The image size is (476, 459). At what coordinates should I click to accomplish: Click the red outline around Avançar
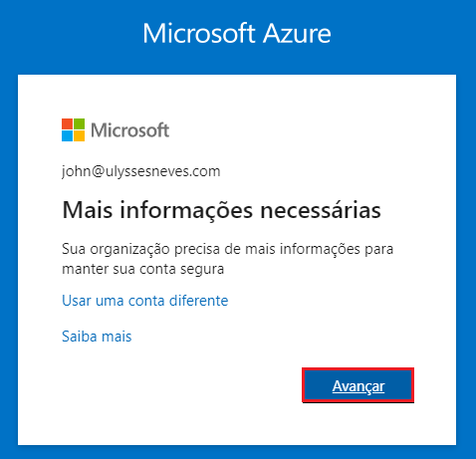click(x=357, y=368)
